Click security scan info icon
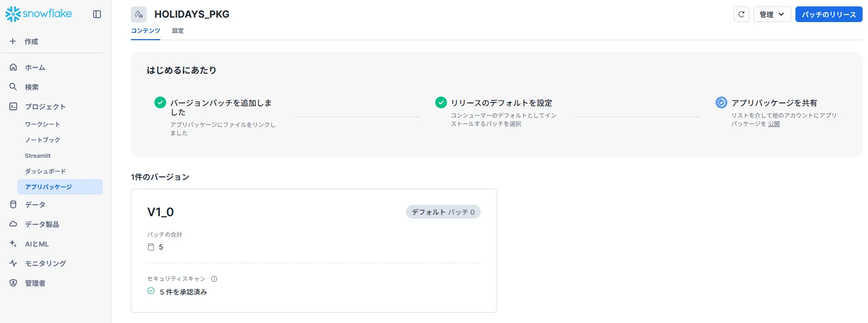 tap(214, 279)
